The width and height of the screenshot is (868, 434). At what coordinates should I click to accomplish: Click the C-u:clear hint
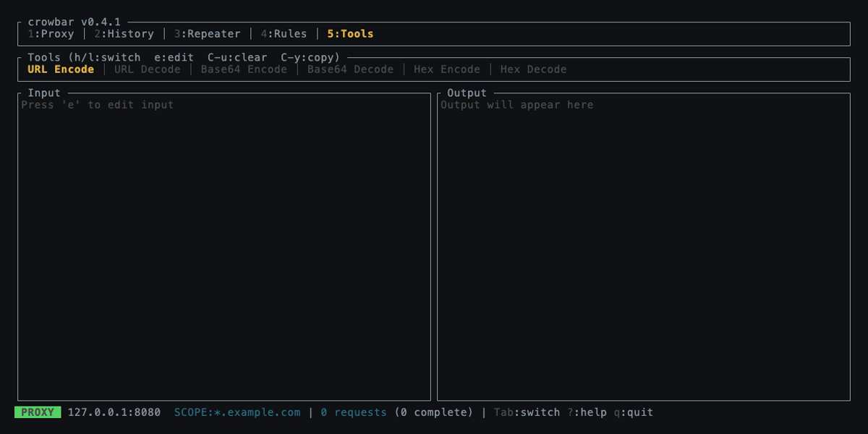click(237, 58)
